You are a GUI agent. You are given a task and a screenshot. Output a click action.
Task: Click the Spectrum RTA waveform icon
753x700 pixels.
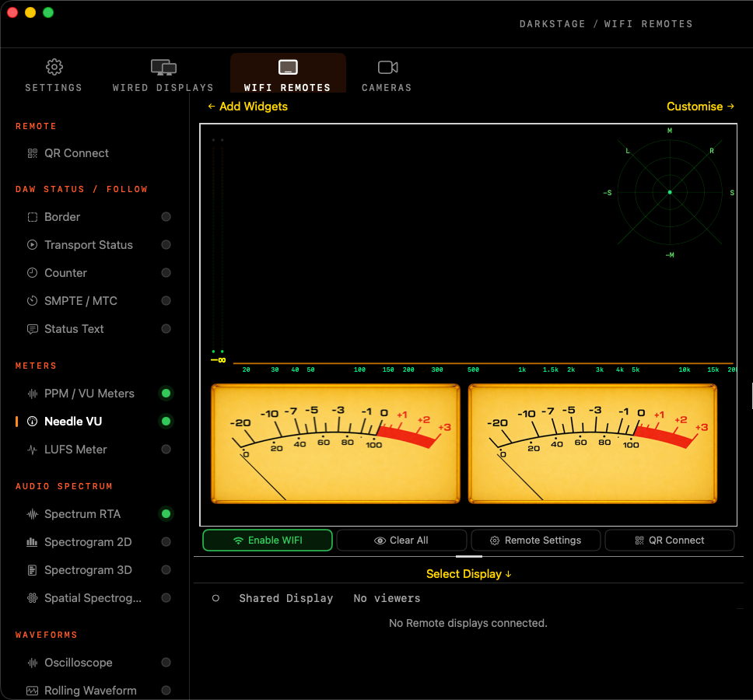tap(32, 514)
